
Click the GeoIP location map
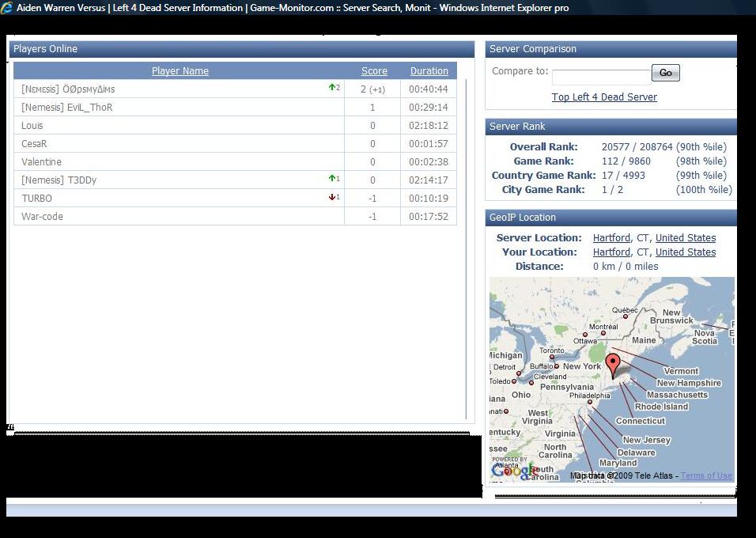612,379
